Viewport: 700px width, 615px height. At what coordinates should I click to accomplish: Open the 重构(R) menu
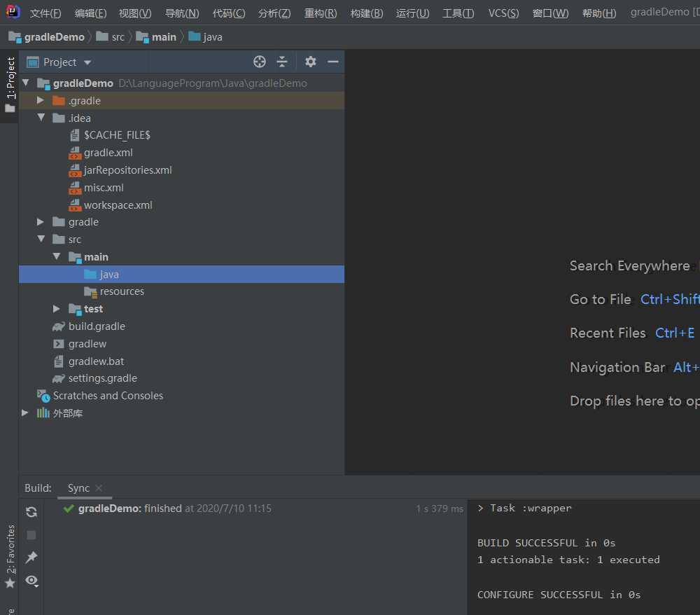(321, 13)
